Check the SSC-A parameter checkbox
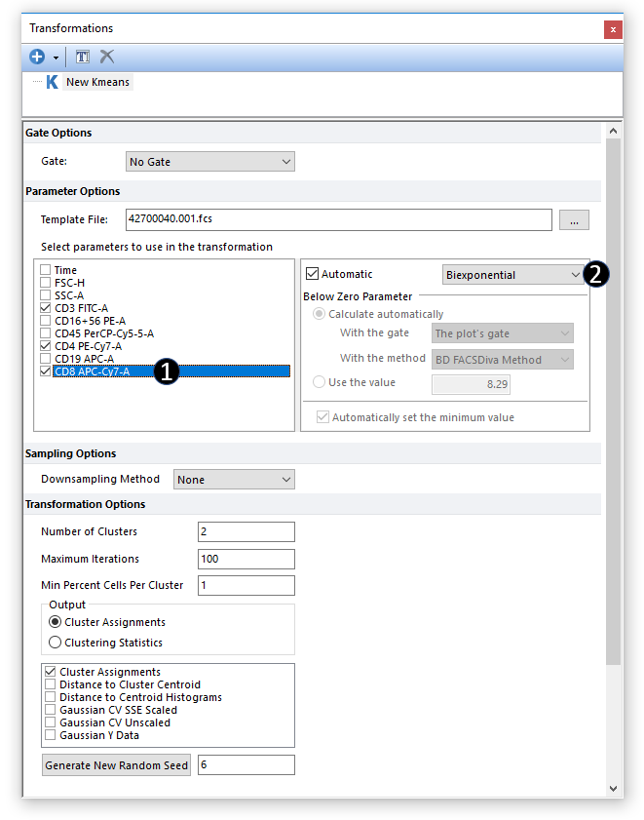644x820 pixels. click(x=46, y=295)
